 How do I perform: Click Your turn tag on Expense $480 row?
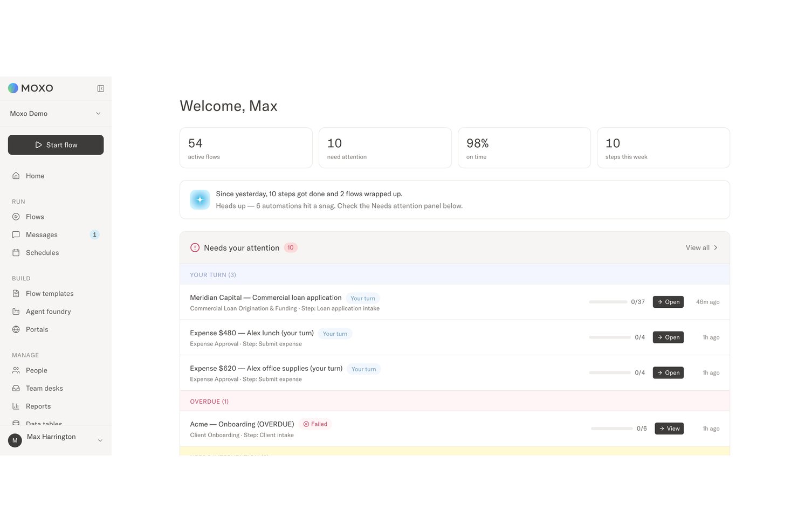tap(335, 334)
